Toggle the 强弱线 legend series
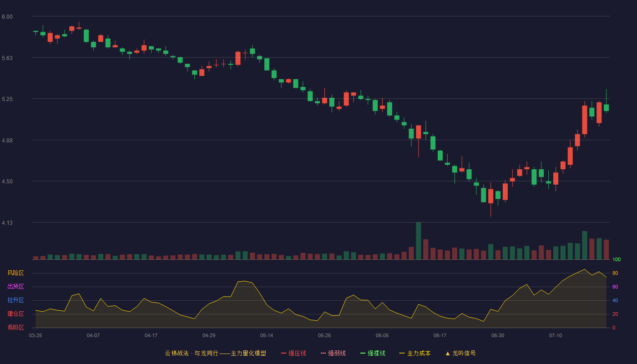637x364 pixels. (x=333, y=353)
